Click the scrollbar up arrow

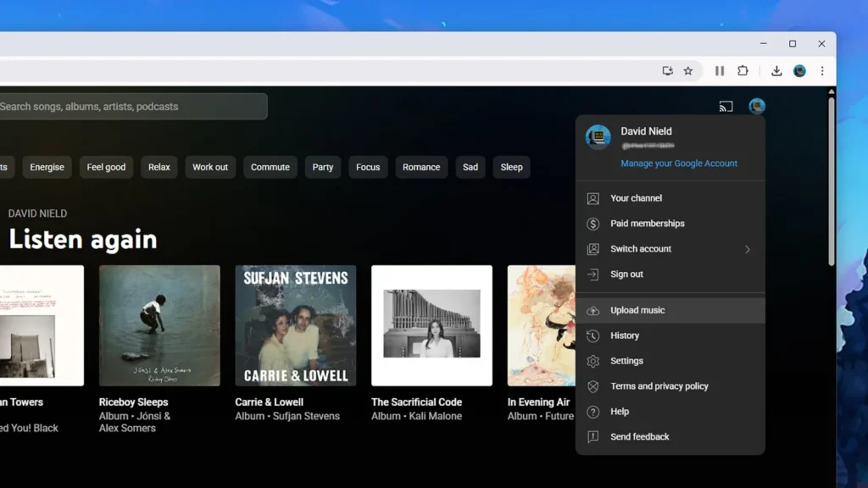click(832, 91)
